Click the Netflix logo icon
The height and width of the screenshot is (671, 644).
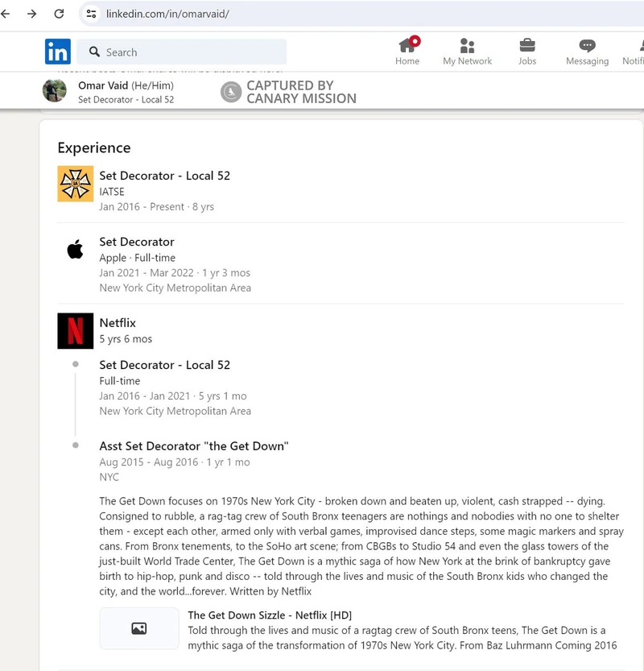pyautogui.click(x=75, y=331)
